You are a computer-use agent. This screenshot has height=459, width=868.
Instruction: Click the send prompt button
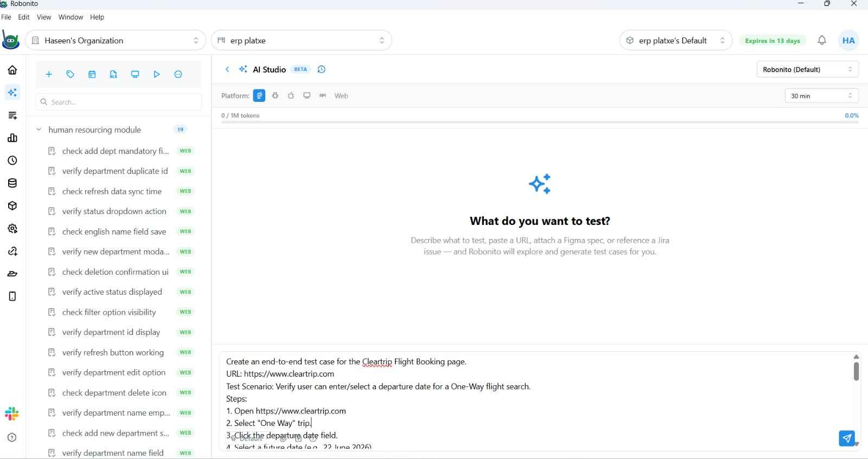tap(847, 438)
